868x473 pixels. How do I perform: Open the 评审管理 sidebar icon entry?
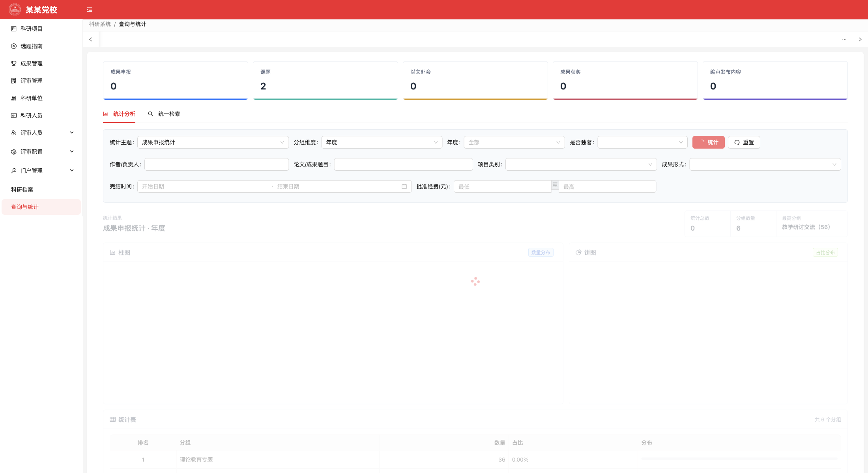(14, 81)
